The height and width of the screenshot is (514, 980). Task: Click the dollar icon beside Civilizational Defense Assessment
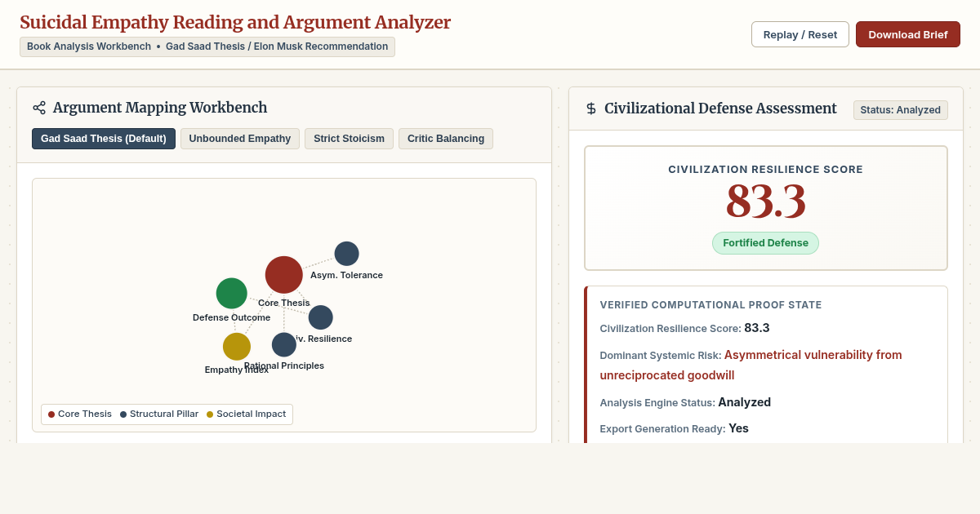click(x=591, y=109)
